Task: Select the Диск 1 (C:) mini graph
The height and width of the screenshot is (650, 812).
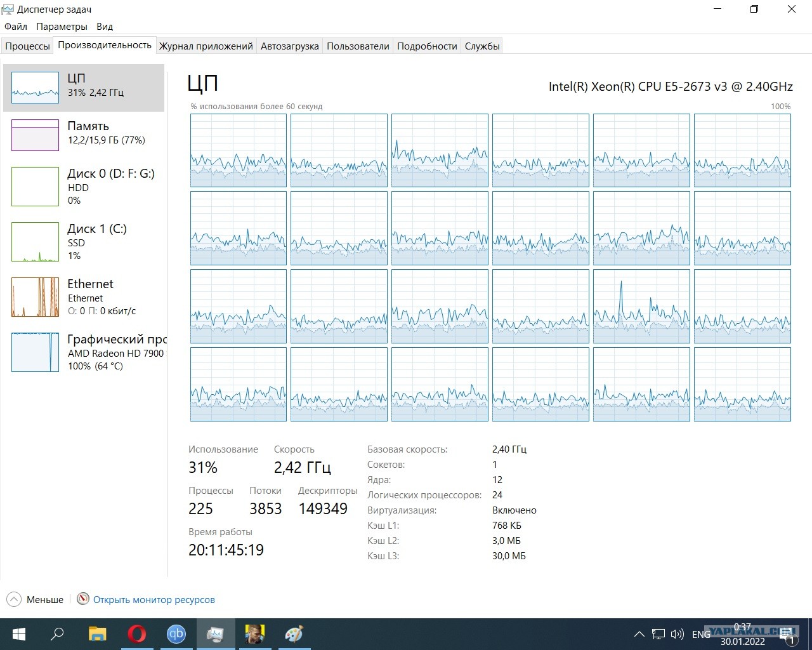Action: pyautogui.click(x=35, y=242)
